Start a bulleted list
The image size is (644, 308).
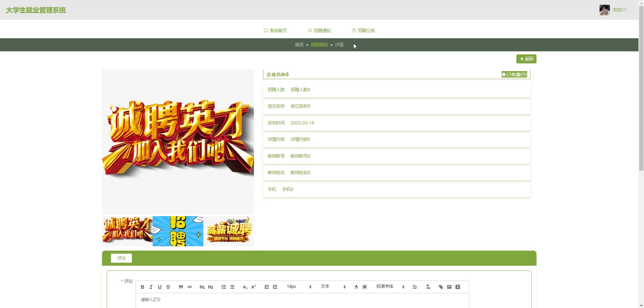pos(232,287)
